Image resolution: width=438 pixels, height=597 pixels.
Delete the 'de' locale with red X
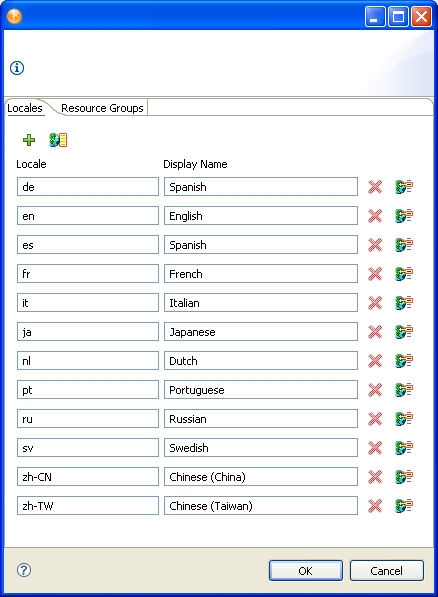coord(375,187)
